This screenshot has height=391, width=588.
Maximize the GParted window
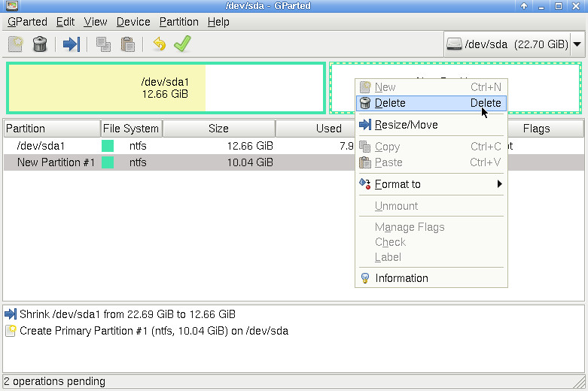559,6
